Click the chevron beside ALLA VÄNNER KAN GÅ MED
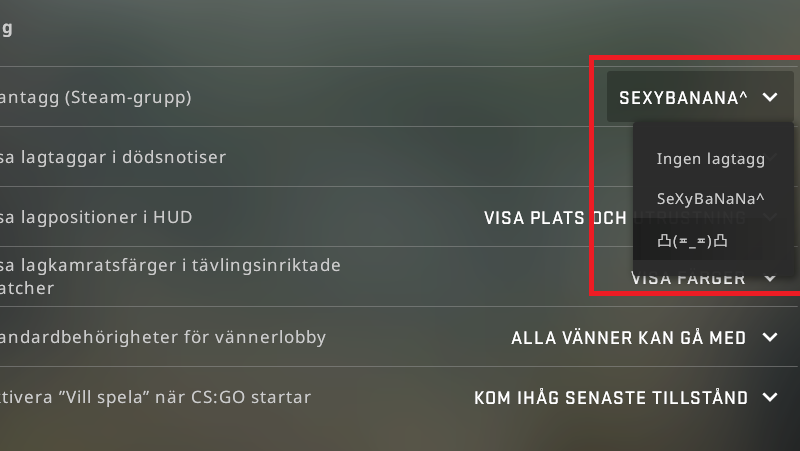Image resolution: width=800 pixels, height=451 pixels. point(770,337)
